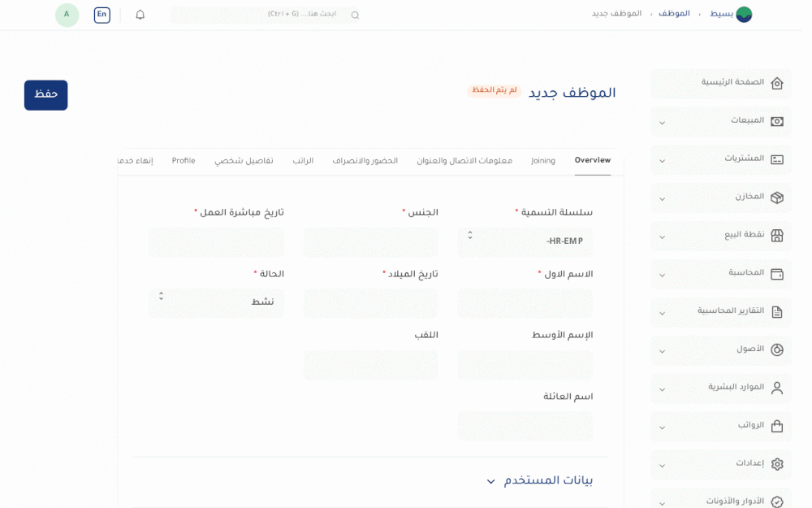Screen dimensions: 812x508
Task: Expand the الأصول sidebar menu chevron
Action: click(662, 351)
